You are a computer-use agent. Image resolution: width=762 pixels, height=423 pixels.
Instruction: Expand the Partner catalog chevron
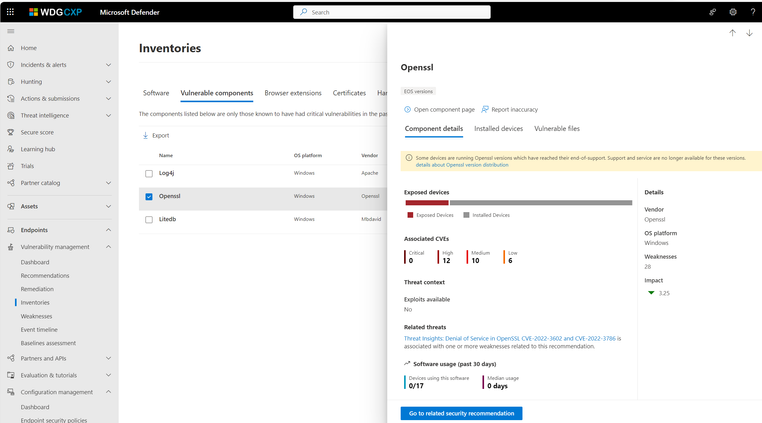tap(108, 183)
